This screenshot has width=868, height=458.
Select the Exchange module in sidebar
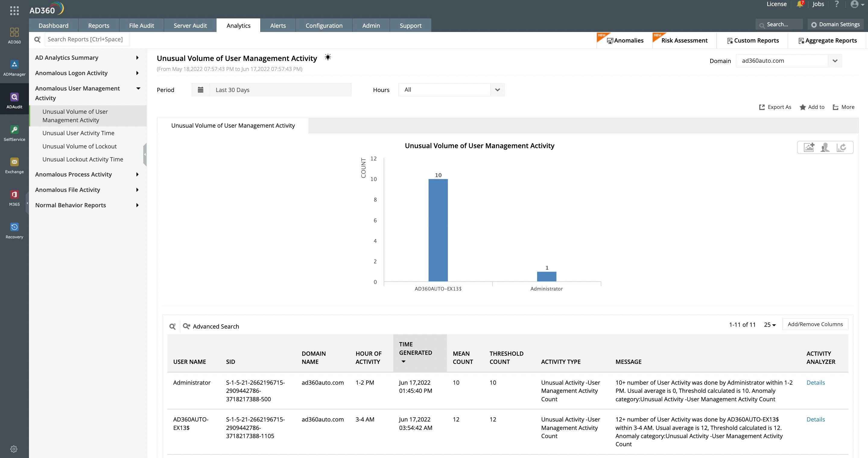(x=14, y=164)
